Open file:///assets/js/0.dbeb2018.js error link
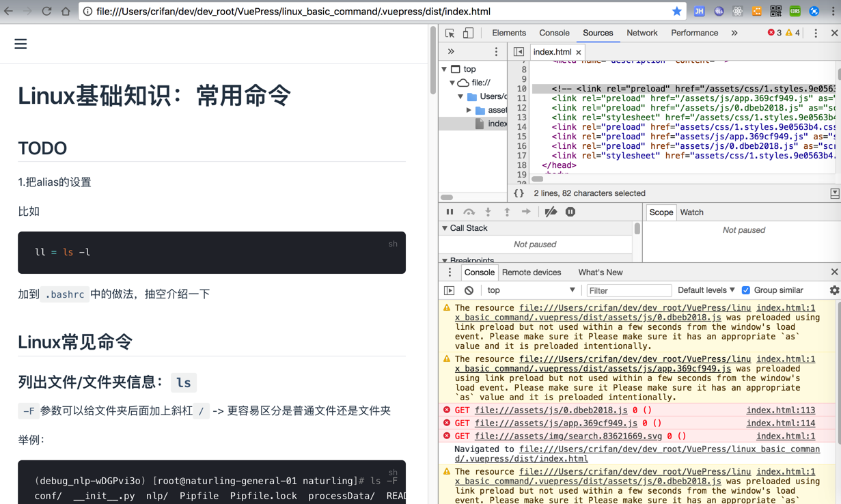Image resolution: width=841 pixels, height=504 pixels. [551, 410]
